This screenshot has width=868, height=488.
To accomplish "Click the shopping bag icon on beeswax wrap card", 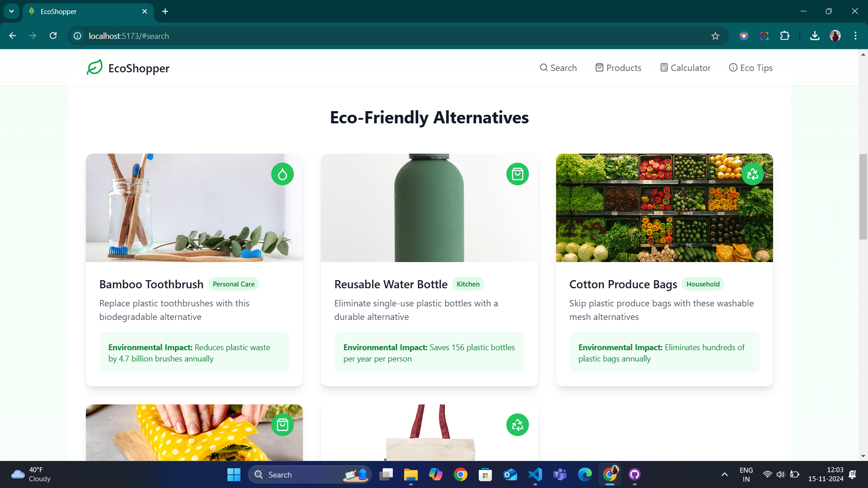I will [283, 425].
